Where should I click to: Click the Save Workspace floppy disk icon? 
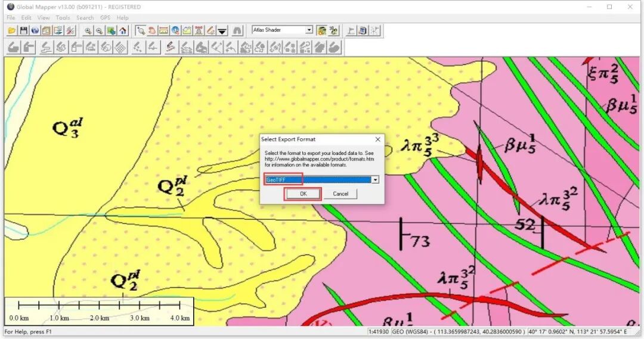tap(24, 30)
